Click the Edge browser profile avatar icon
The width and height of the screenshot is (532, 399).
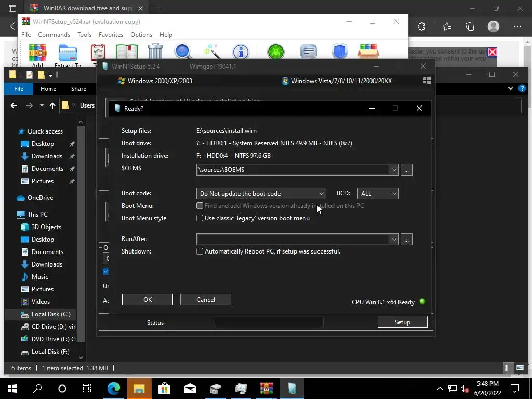(494, 26)
